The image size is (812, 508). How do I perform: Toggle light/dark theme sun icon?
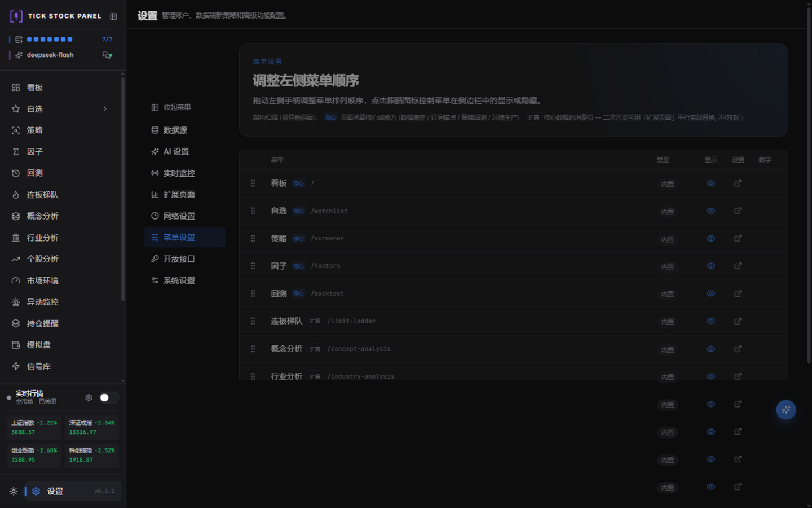14,492
